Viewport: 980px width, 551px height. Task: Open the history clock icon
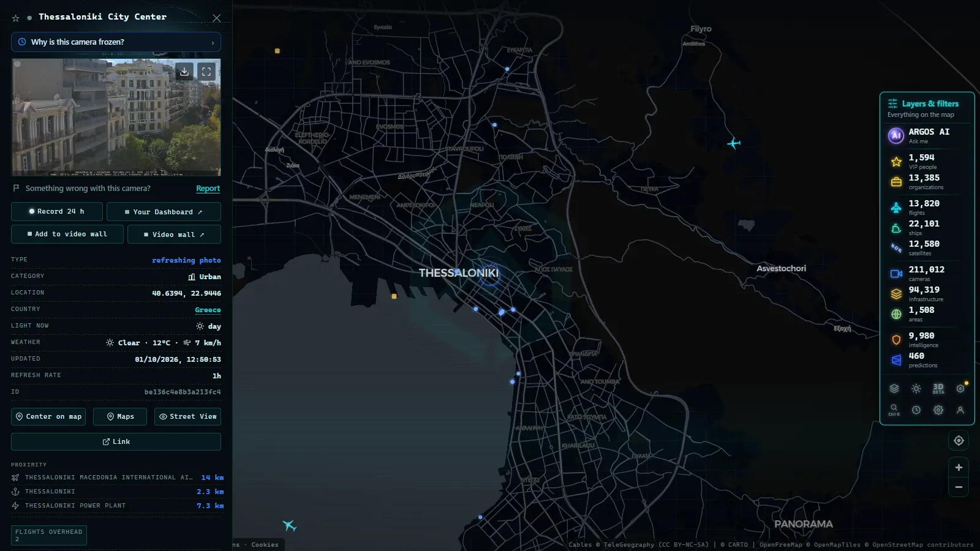[916, 410]
